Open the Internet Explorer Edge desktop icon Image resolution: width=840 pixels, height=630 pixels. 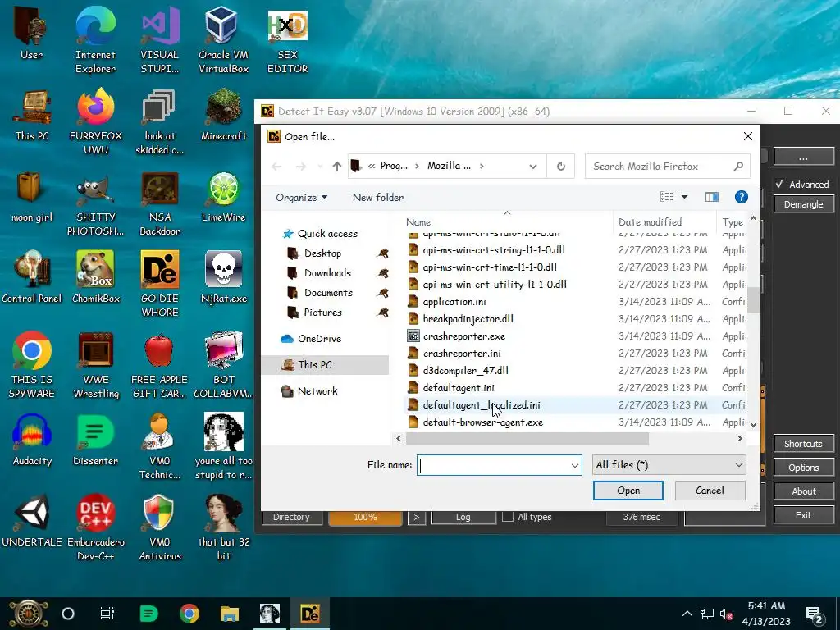(95, 41)
